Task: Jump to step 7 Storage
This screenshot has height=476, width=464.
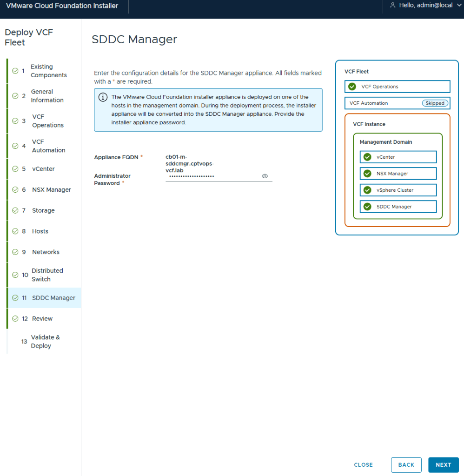Action: click(43, 210)
